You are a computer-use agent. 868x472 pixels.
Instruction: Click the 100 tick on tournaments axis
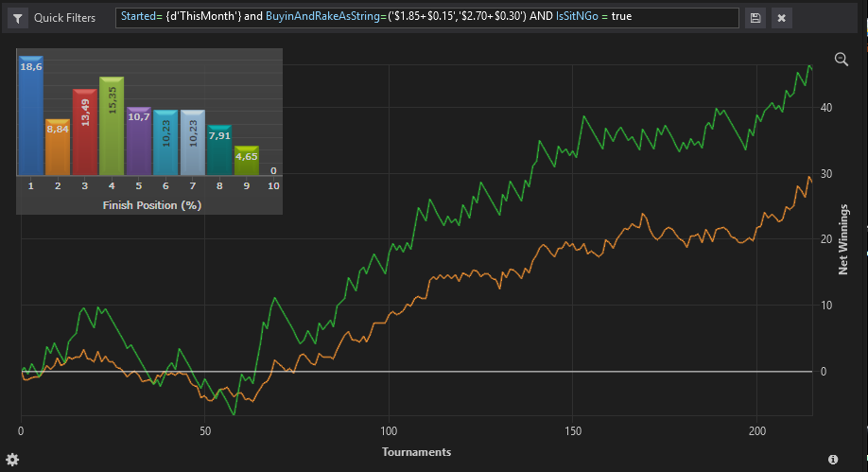coord(389,431)
